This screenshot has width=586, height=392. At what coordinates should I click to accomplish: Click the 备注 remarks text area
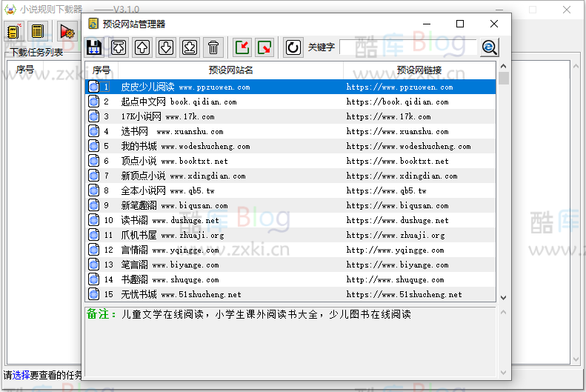290,342
